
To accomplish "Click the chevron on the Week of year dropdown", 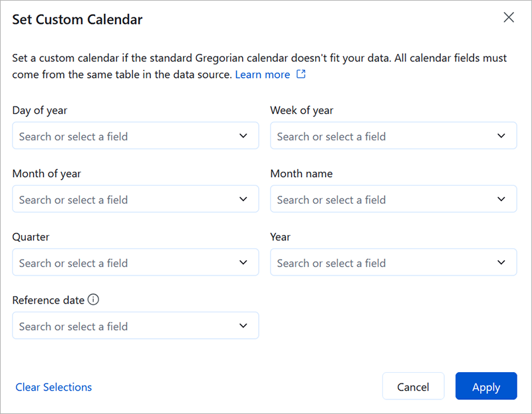I will [503, 135].
